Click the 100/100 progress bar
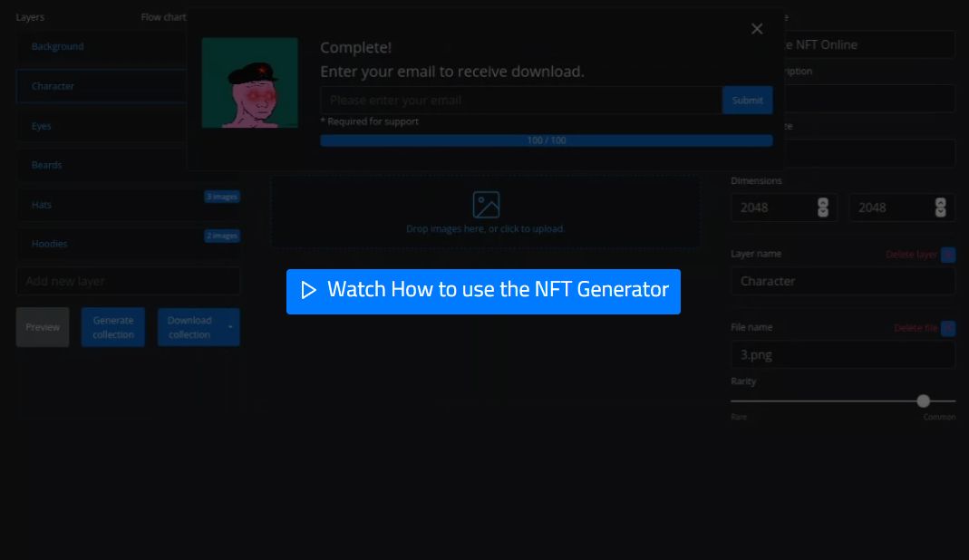The image size is (969, 560). (x=544, y=140)
